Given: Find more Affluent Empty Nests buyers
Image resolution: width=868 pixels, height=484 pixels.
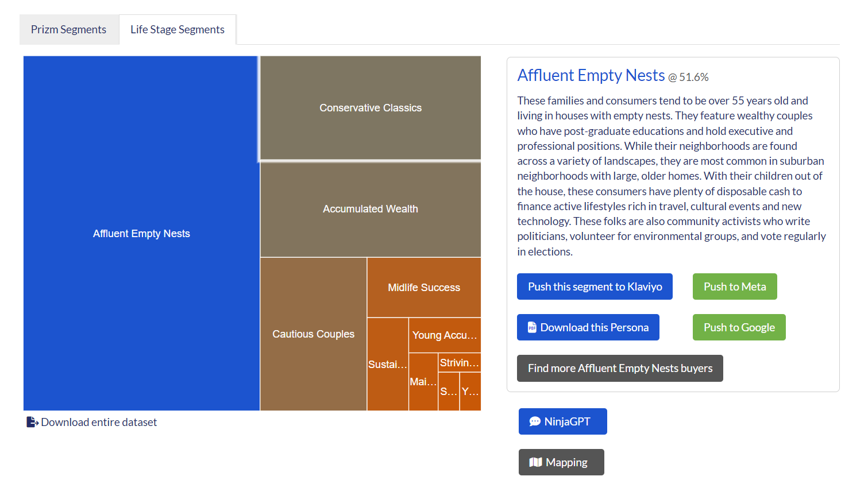Looking at the screenshot, I should tap(619, 368).
